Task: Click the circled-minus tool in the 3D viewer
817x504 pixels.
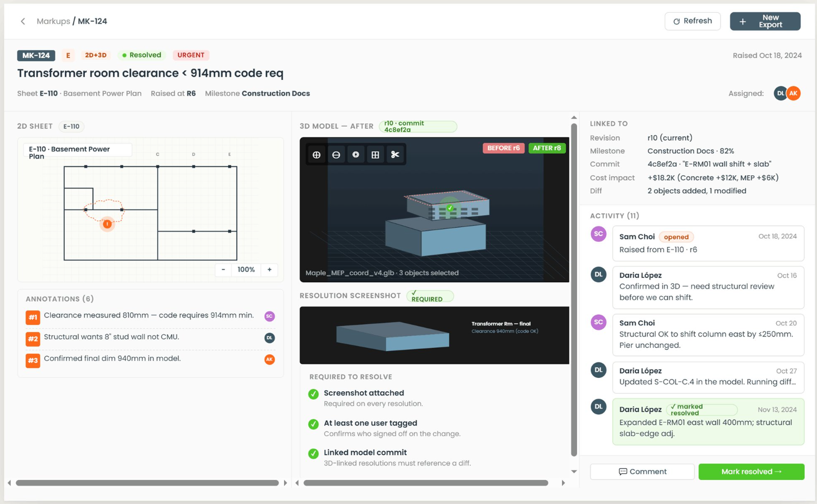Action: pos(336,155)
